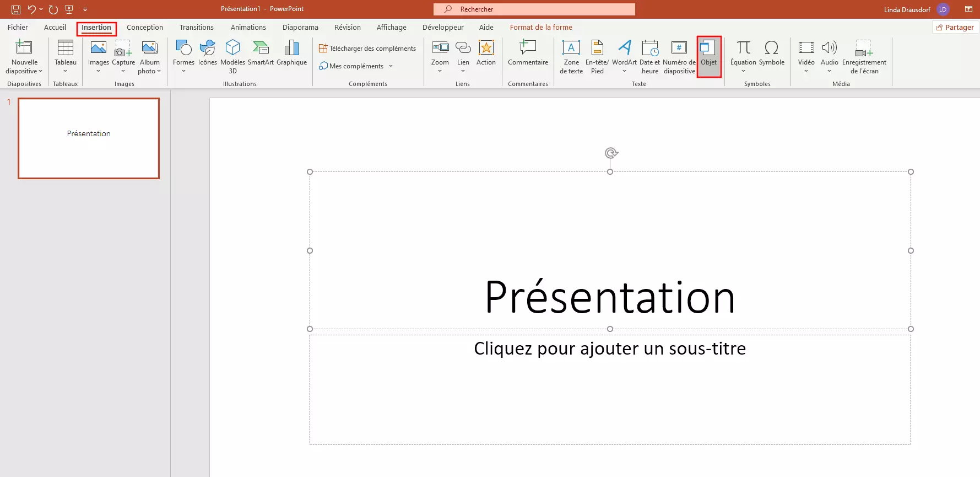Insert Date et heure
The height and width of the screenshot is (477, 980).
click(650, 56)
